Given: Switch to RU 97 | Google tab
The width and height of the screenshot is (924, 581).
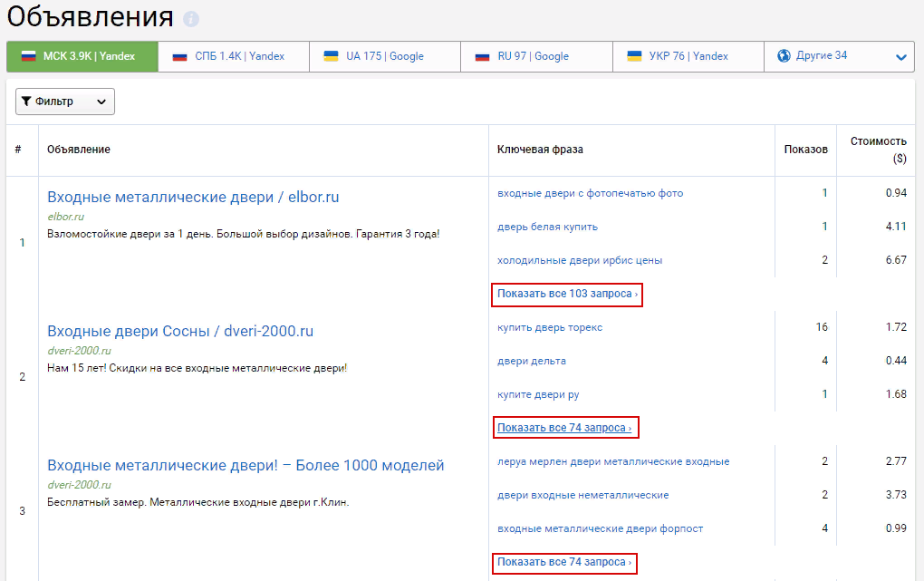Looking at the screenshot, I should coord(536,56).
